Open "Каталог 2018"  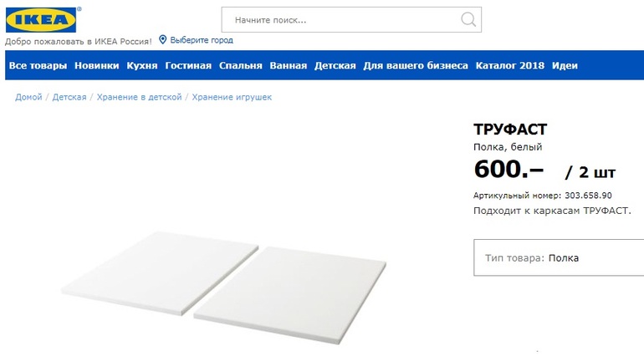coord(509,66)
